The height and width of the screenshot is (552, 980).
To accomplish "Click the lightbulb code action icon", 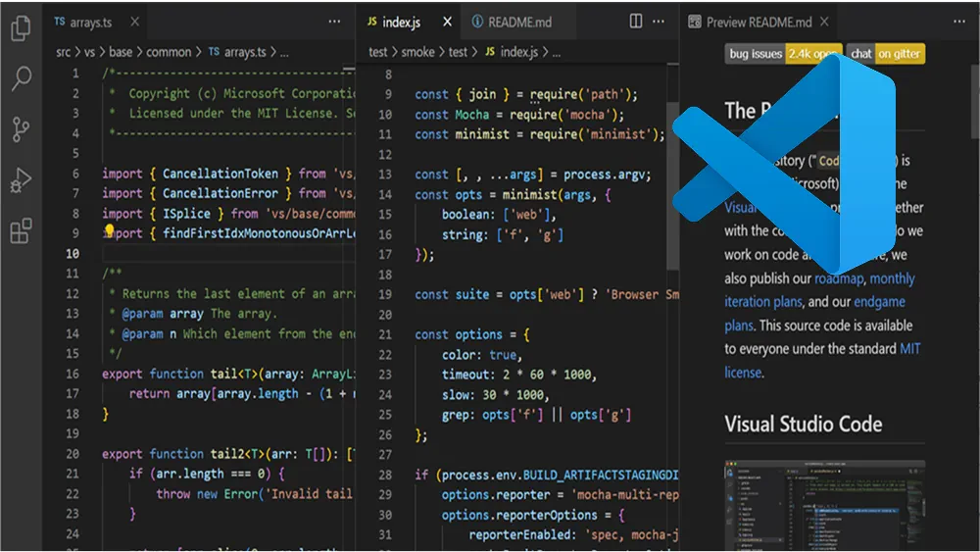I will tap(110, 233).
